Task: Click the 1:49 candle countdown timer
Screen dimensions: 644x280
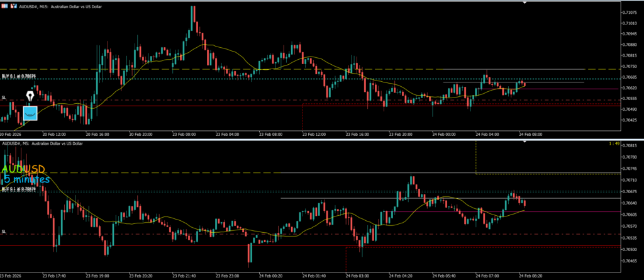Action: tap(614, 144)
